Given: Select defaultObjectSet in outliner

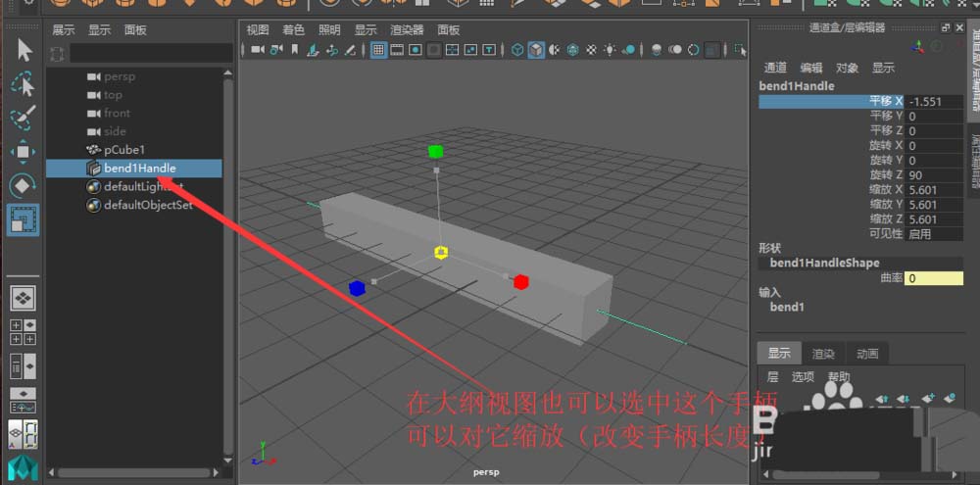Looking at the screenshot, I should pyautogui.click(x=149, y=205).
